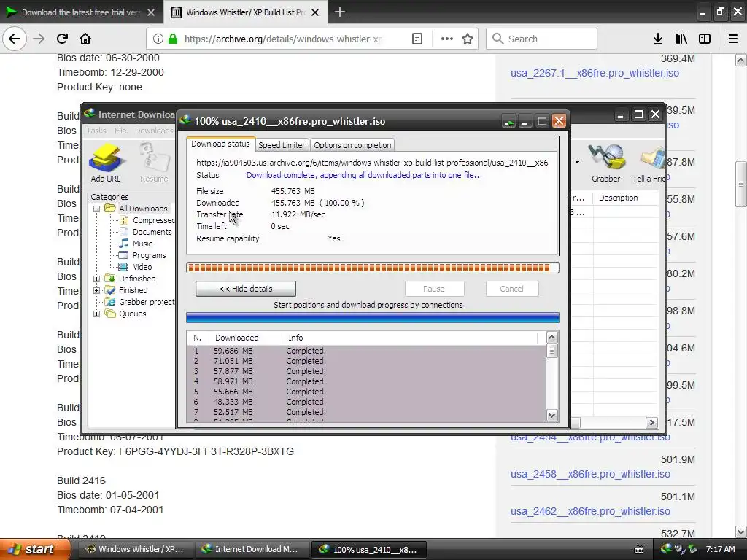The image size is (747, 560).
Task: Open Firefox hamburger menu
Action: [x=733, y=39]
